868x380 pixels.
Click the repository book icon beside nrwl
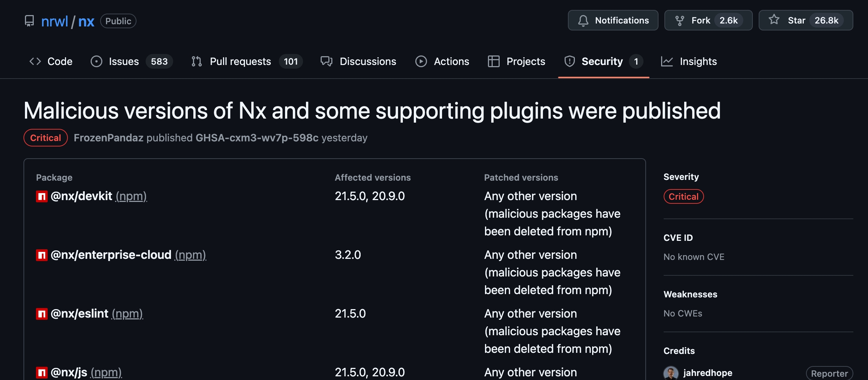click(x=29, y=21)
